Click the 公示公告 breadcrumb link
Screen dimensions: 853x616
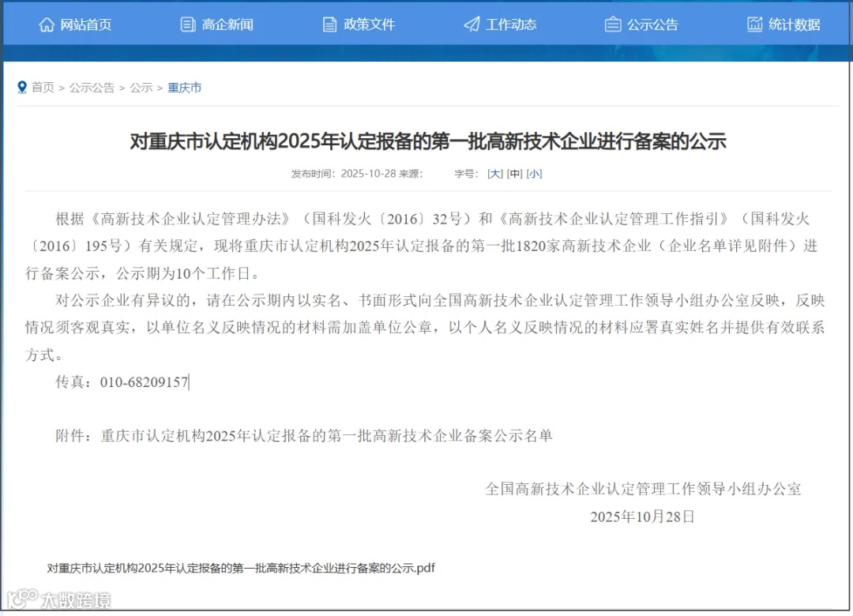(92, 88)
